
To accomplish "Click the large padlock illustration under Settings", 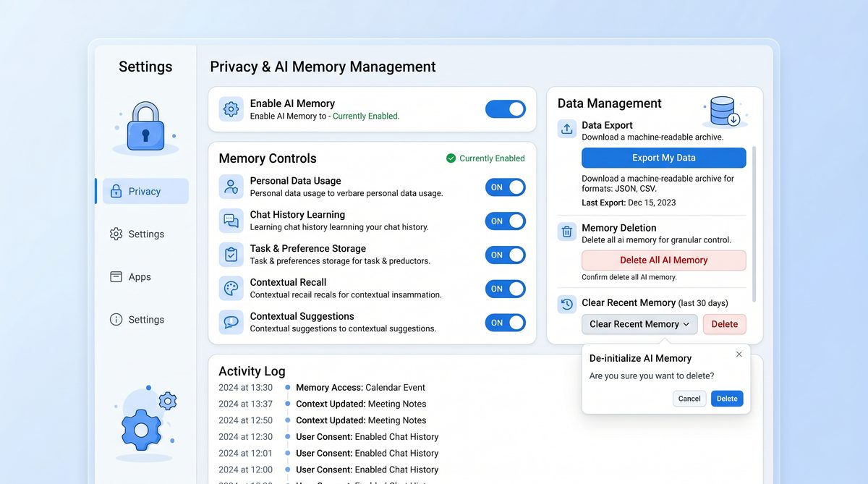I will [x=146, y=127].
